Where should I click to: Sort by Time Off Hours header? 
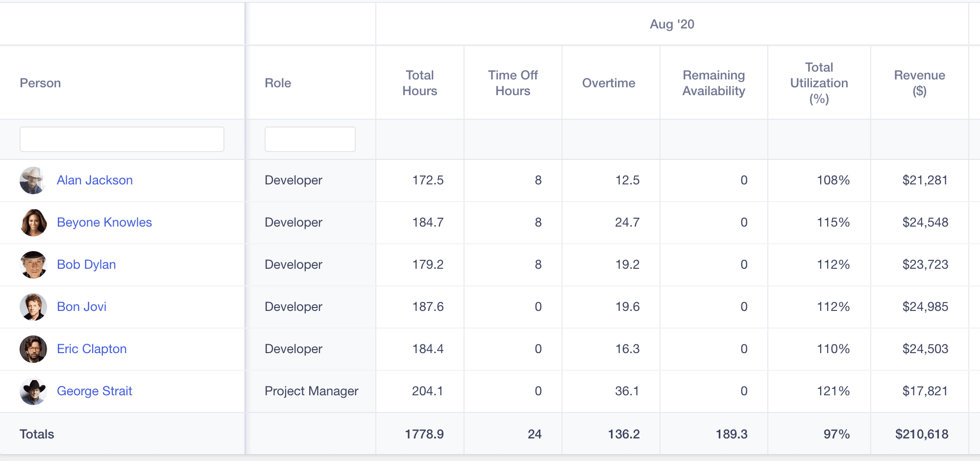pyautogui.click(x=513, y=83)
